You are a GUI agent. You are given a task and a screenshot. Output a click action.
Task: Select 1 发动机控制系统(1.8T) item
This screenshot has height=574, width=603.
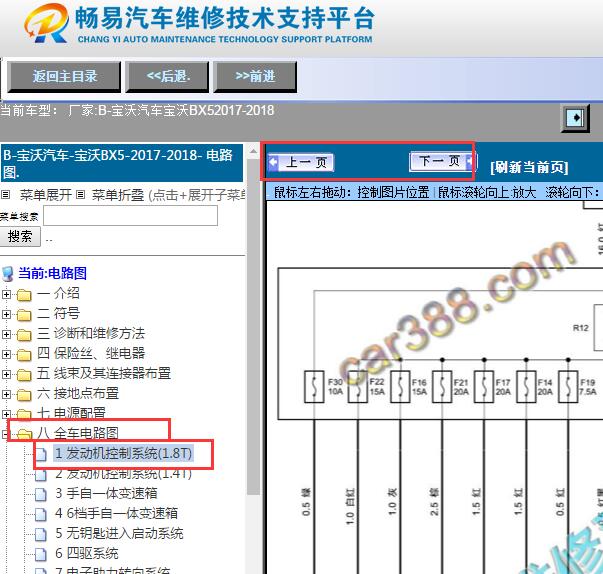point(123,453)
